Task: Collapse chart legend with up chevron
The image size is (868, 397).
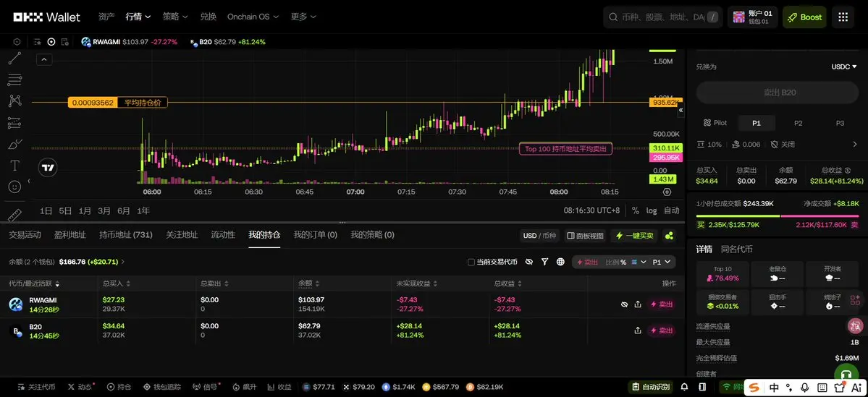Action: pos(44,60)
